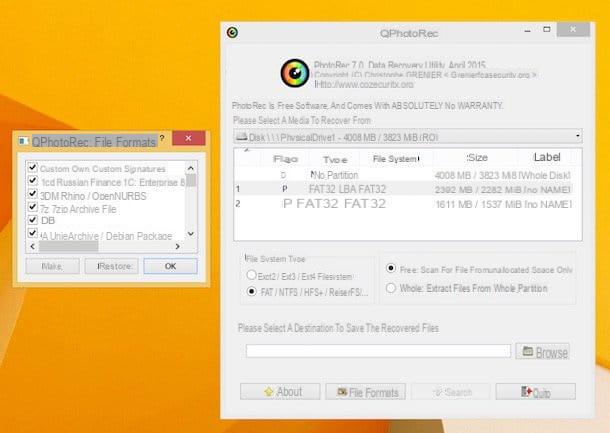Select Ext2 / Ext3 / Ext4 filesystem option
The image size is (610, 433).
click(x=251, y=275)
